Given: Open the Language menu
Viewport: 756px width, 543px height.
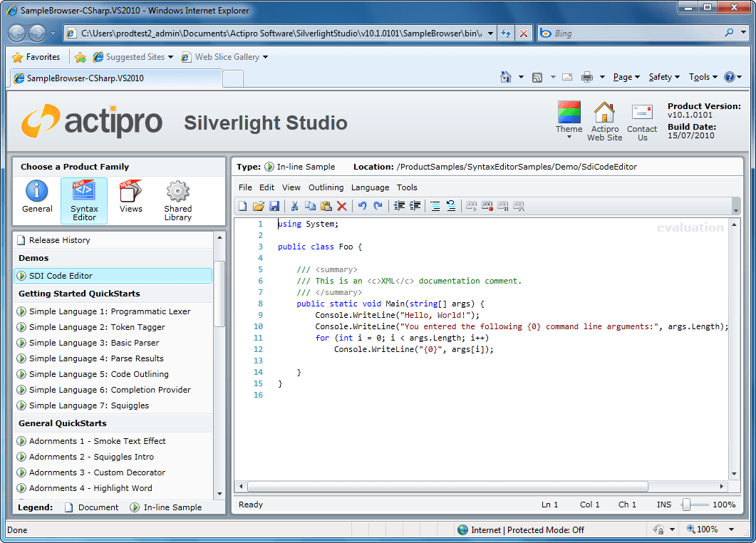Looking at the screenshot, I should pos(370,187).
